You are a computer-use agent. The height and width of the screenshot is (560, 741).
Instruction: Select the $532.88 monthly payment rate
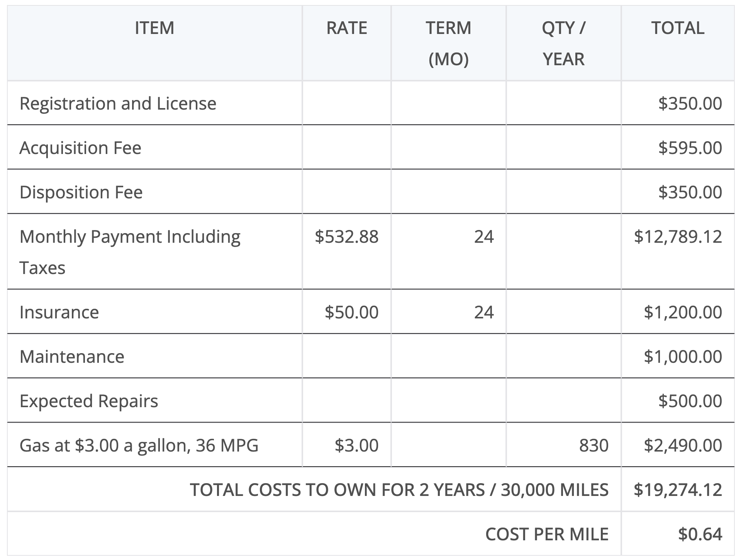346,237
